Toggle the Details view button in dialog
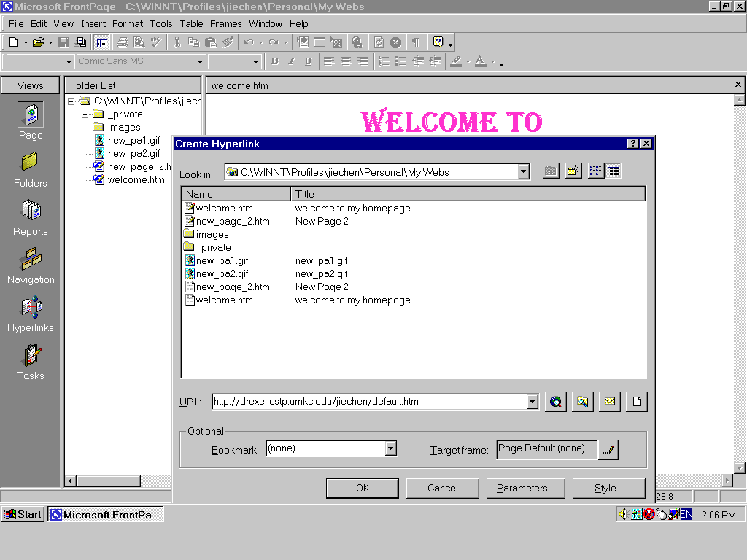 point(613,171)
